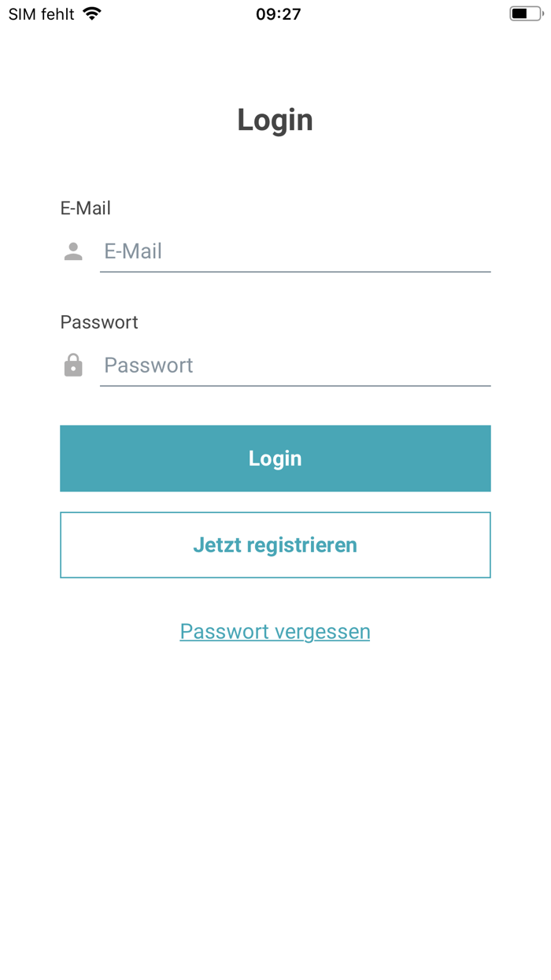The width and height of the screenshot is (551, 980).
Task: Click the lock icon beside Passwort field
Action: (73, 365)
